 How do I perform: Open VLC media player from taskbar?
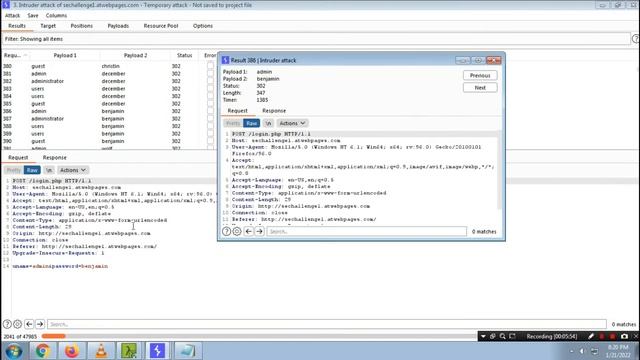(101, 351)
